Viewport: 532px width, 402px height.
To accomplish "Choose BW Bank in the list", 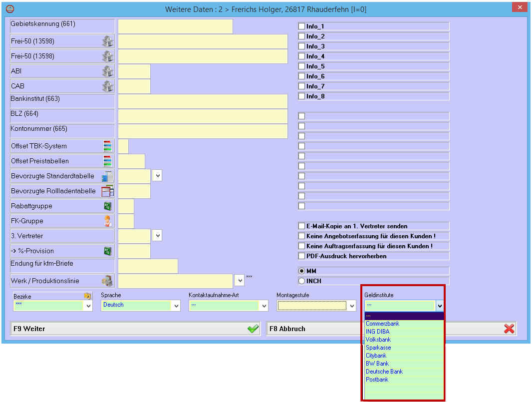I will [x=404, y=364].
